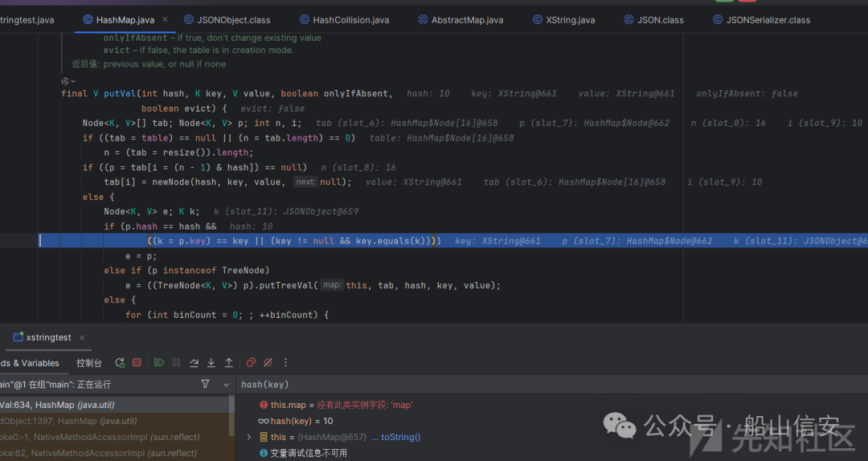The image size is (868, 461).
Task: Open the stringtest.java tab
Action: pos(27,20)
